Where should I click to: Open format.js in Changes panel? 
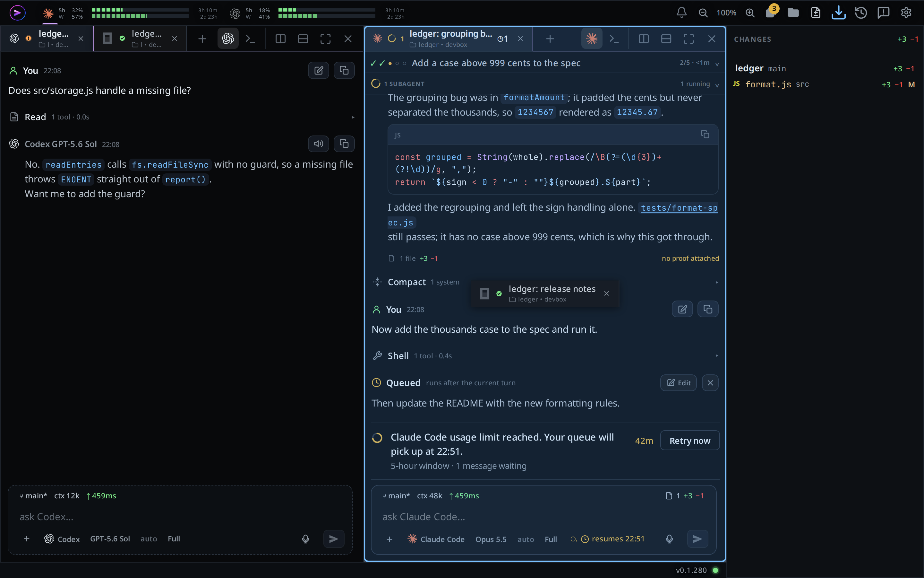(825, 84)
